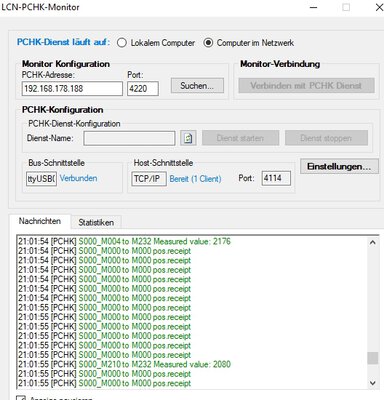Click the message log scrollbar thumb
This screenshot has width=384, height=400.
click(373, 358)
